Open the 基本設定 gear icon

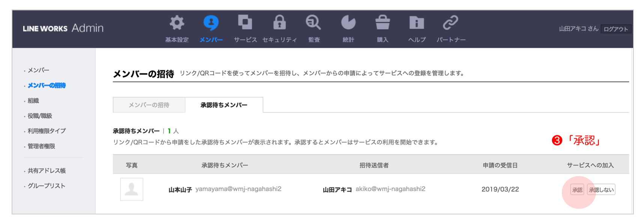pos(177,23)
